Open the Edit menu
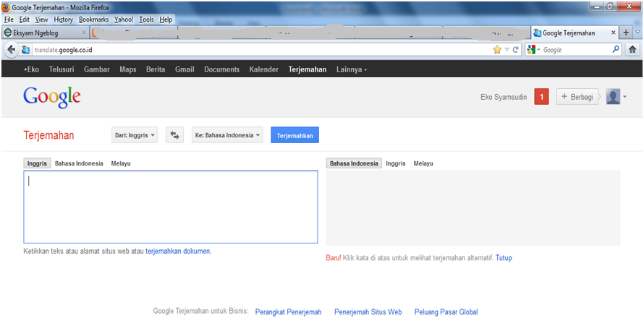 click(24, 20)
